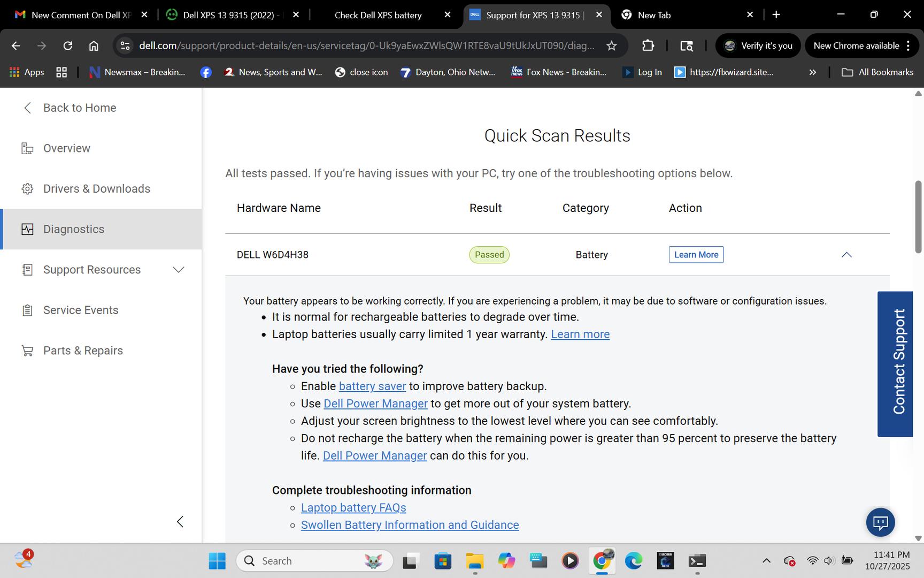Screen dimensions: 924x578
Task: Click the Passed result badge
Action: 489,255
